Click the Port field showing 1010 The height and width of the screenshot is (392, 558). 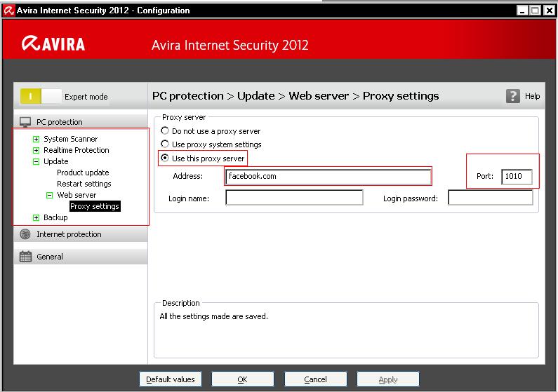(x=517, y=176)
